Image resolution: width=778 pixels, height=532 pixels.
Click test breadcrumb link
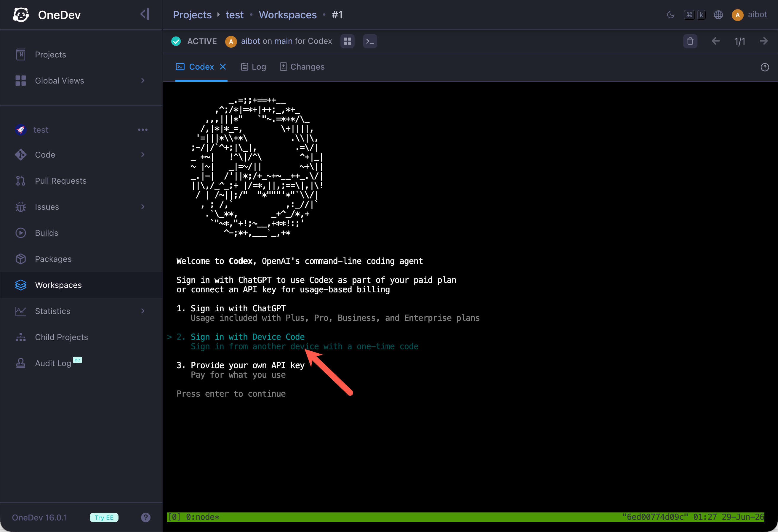point(234,15)
